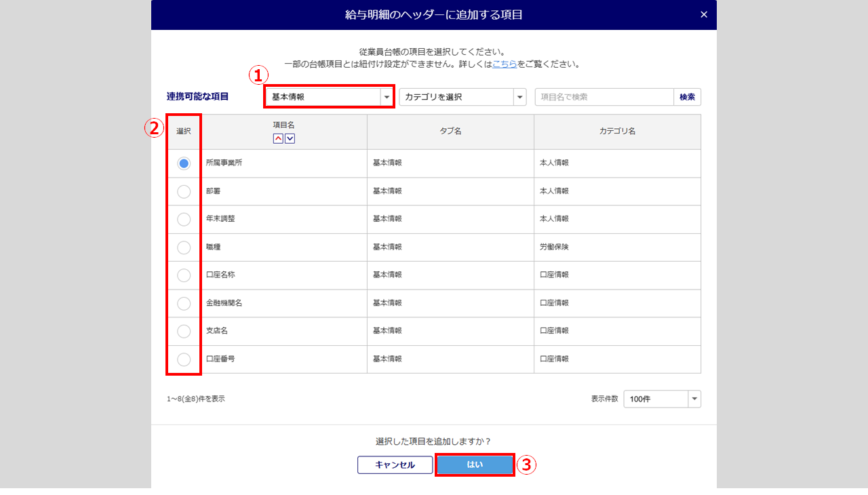The height and width of the screenshot is (495, 868).
Task: Confirm with the はい button
Action: pos(475,464)
